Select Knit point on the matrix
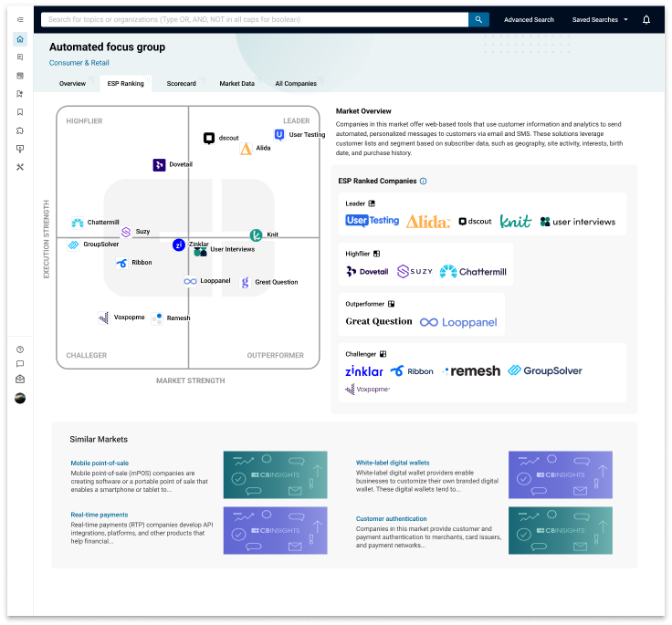672x625 pixels. [x=256, y=234]
